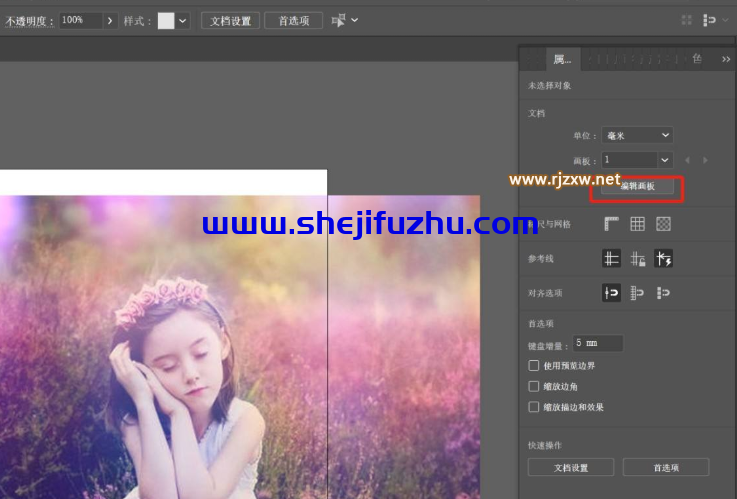Click the lock guides icon
Screen dimensions: 737x499
pos(637,259)
